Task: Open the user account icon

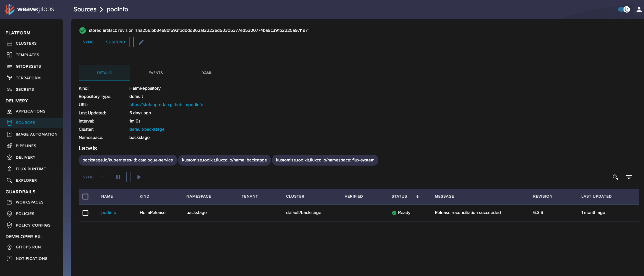Action: pyautogui.click(x=639, y=9)
